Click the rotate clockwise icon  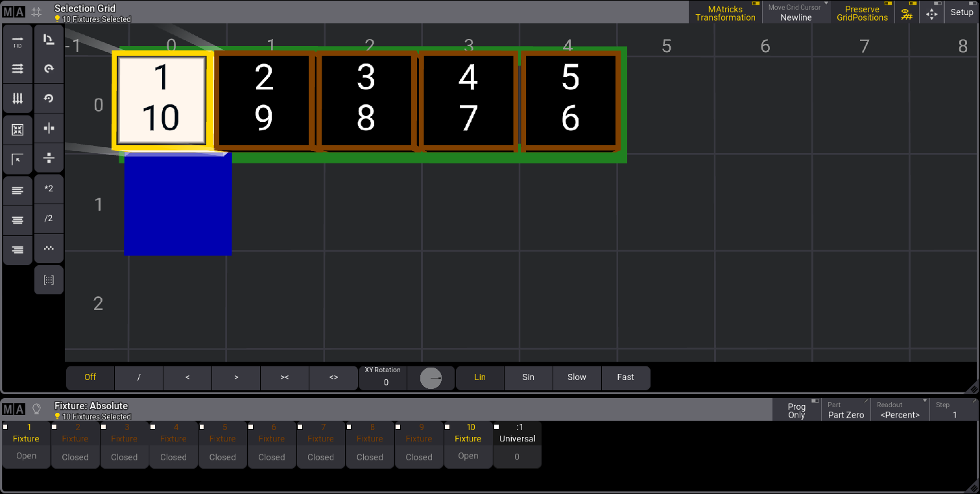coord(49,69)
